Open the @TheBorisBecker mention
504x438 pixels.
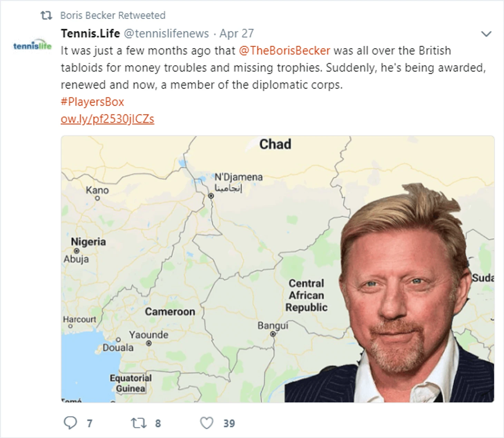pos(284,51)
